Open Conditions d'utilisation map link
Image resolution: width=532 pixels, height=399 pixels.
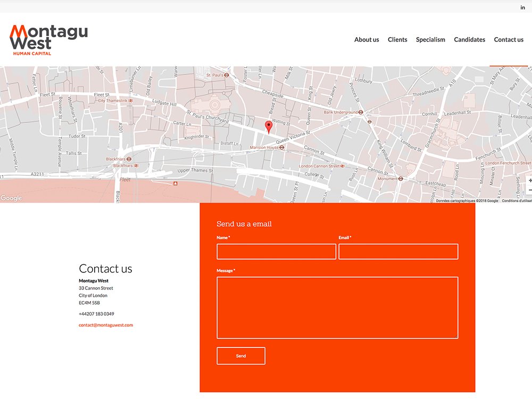(517, 201)
